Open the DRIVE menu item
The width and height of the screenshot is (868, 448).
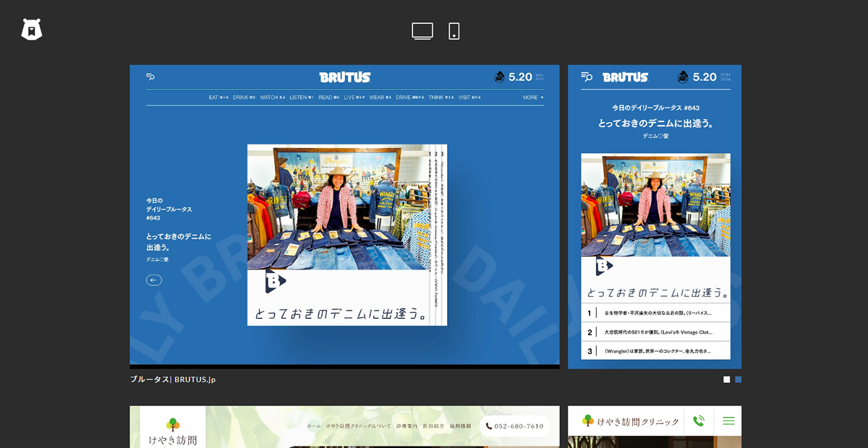coord(410,98)
